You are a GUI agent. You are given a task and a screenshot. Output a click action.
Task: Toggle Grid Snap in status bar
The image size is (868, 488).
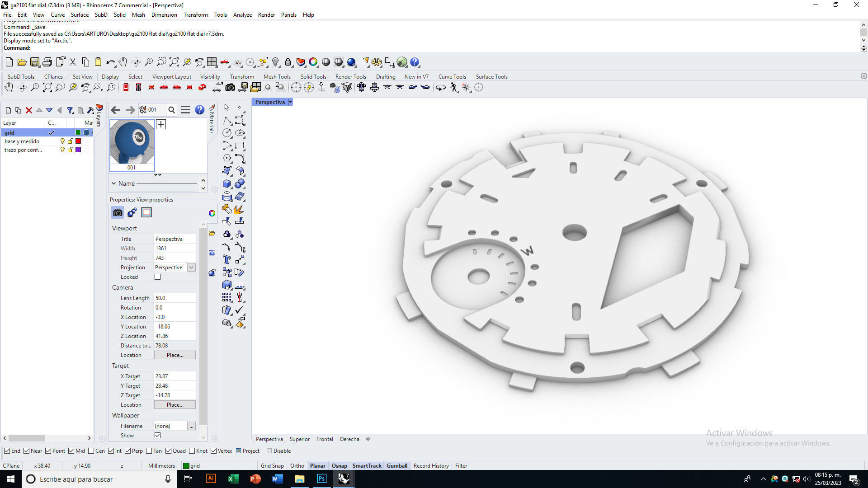(272, 465)
